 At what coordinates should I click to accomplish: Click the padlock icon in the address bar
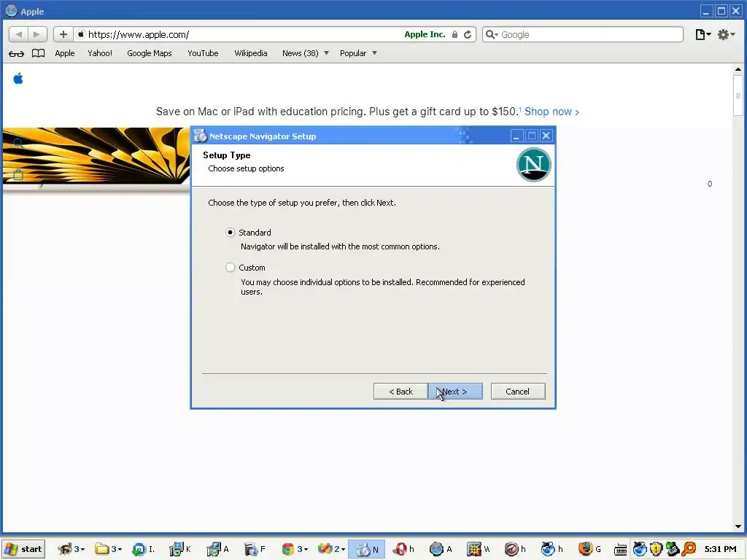point(454,34)
